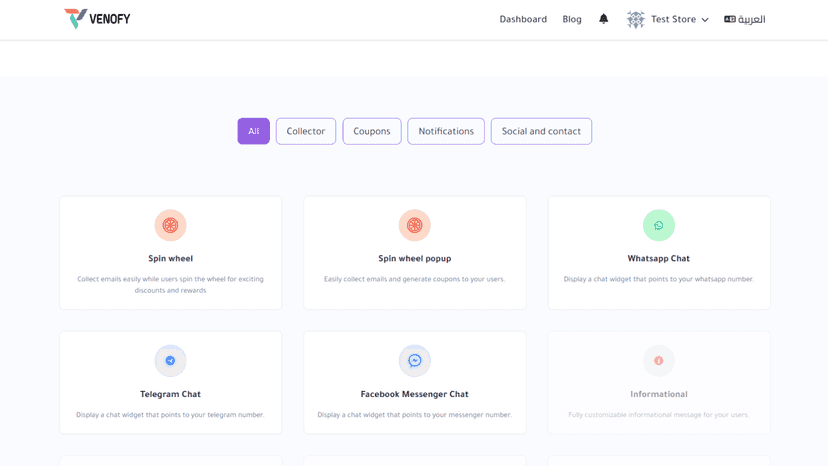The width and height of the screenshot is (828, 466).
Task: Click "Collect emails easily while users spin" description
Action: pyautogui.click(x=171, y=284)
